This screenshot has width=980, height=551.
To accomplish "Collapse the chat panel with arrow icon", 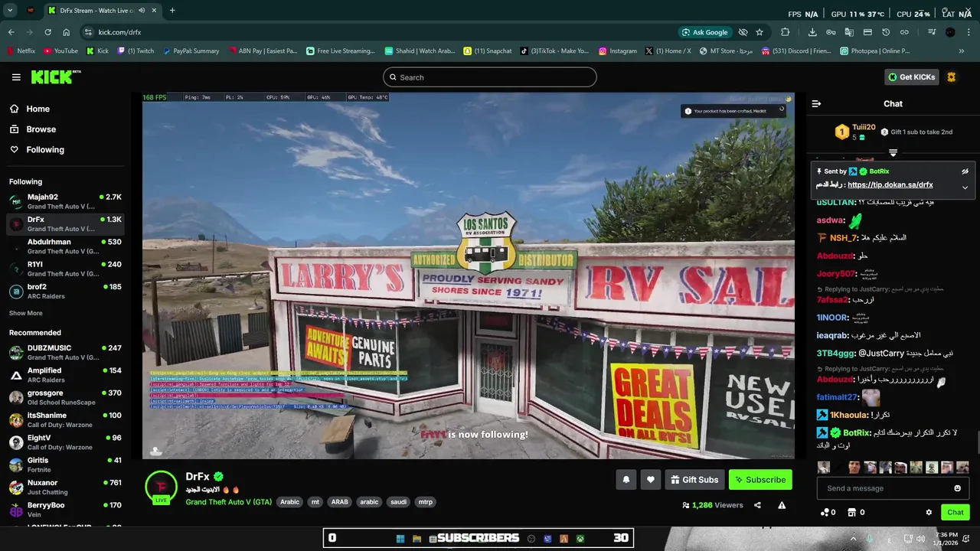I will point(816,104).
